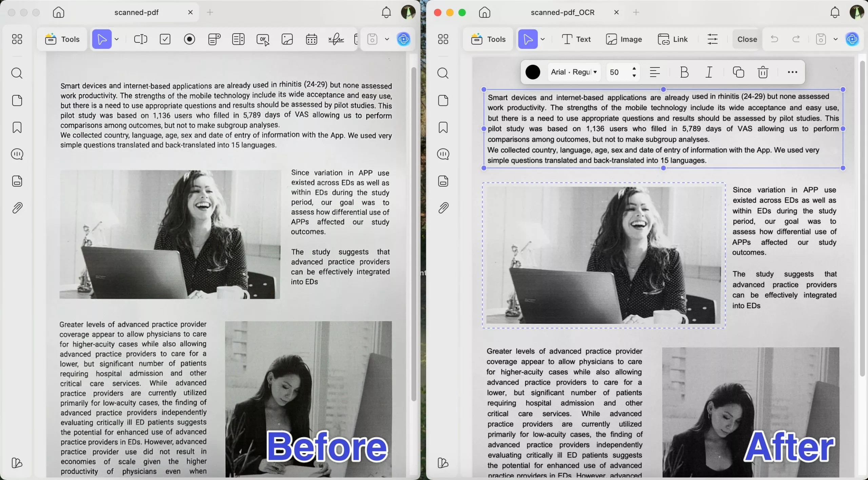Open a new tab with the plus button
Image resolution: width=868 pixels, height=480 pixels.
[210, 12]
